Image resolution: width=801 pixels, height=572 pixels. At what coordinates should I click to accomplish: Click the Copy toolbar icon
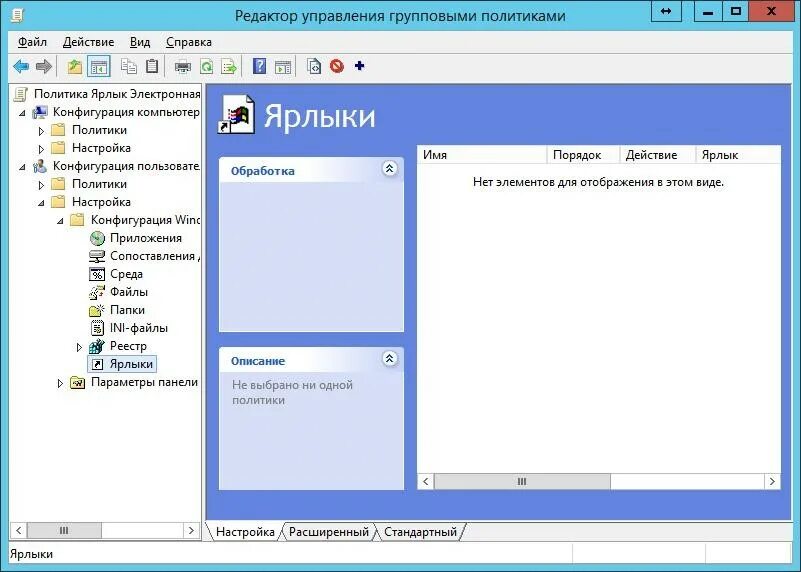[129, 66]
